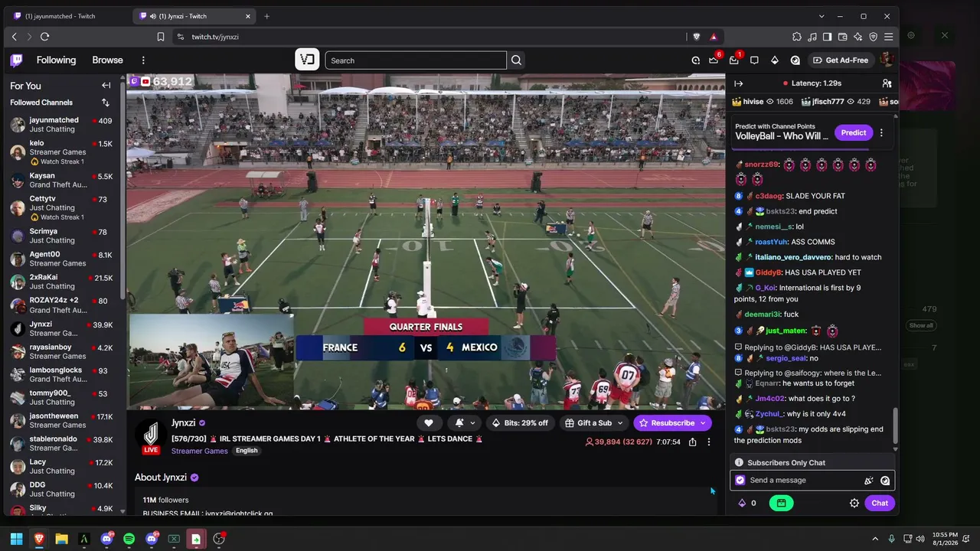Send message with the Chat button

click(x=880, y=503)
